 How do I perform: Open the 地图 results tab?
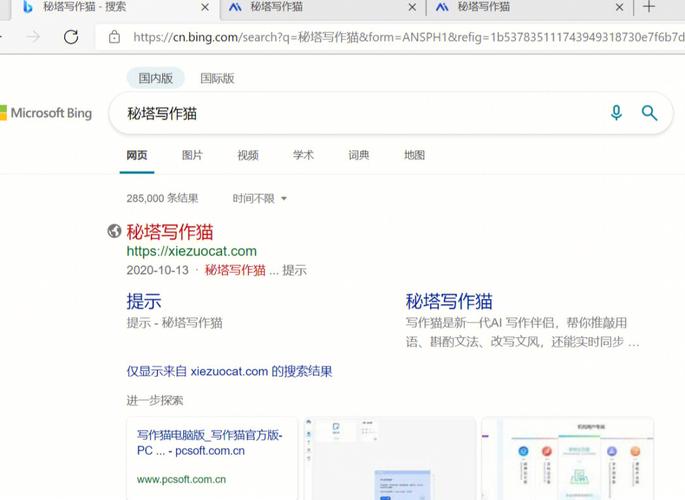pyautogui.click(x=414, y=155)
